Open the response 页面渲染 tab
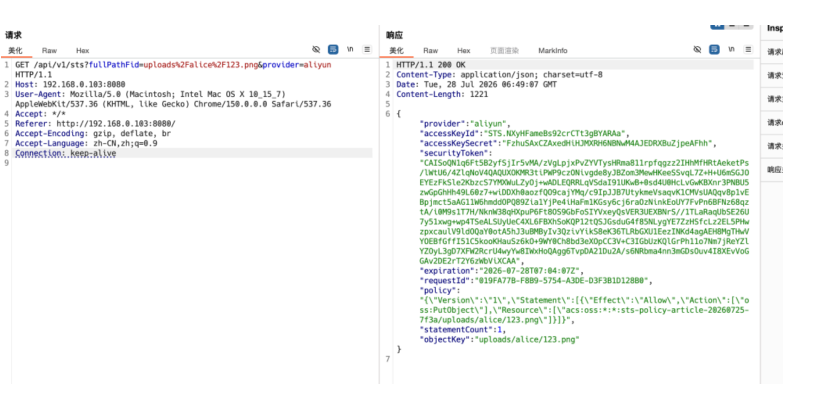 (504, 50)
